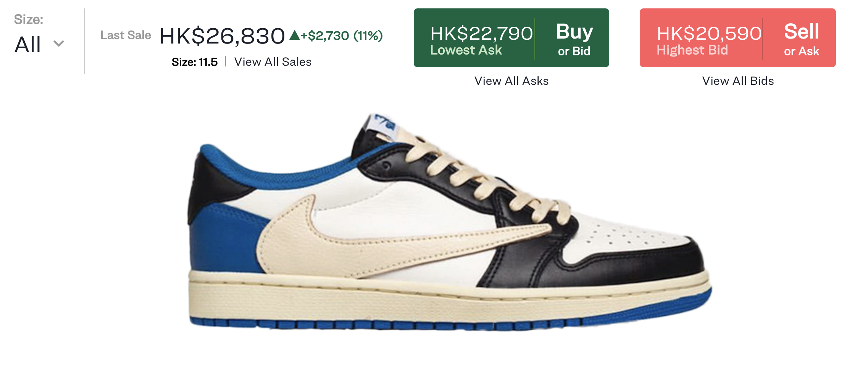Viewport: 868px width, 378px height.
Task: Click the HK$22,790 Lowest Ask price
Action: click(x=482, y=33)
